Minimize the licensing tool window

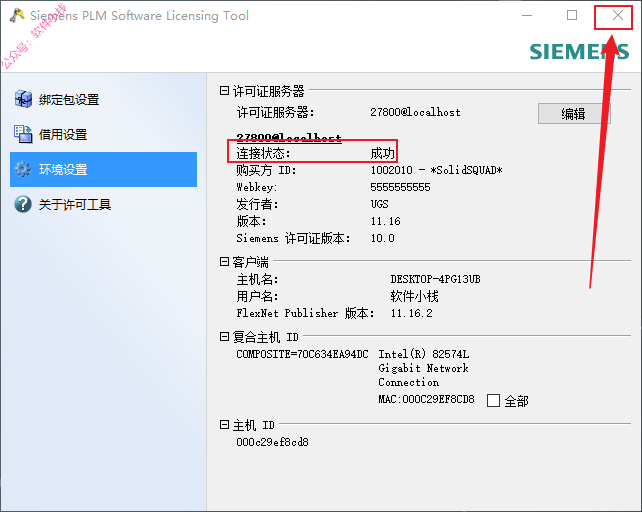click(x=527, y=16)
